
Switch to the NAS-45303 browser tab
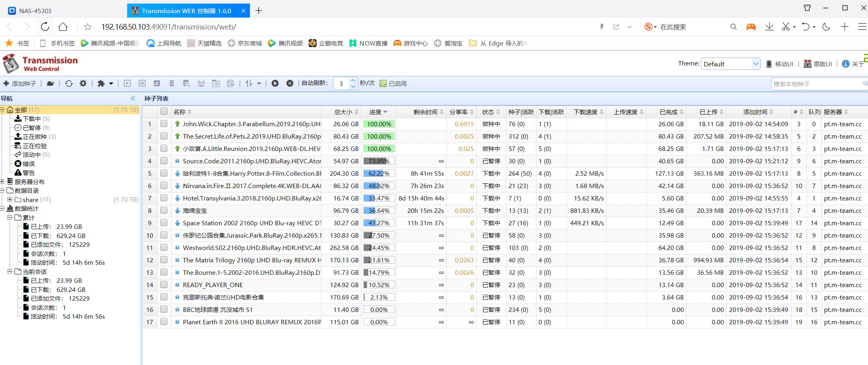[35, 11]
